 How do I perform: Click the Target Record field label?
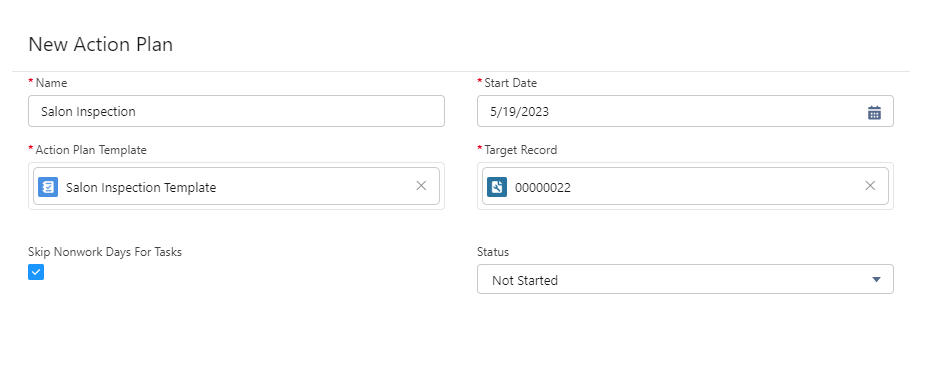[x=520, y=150]
